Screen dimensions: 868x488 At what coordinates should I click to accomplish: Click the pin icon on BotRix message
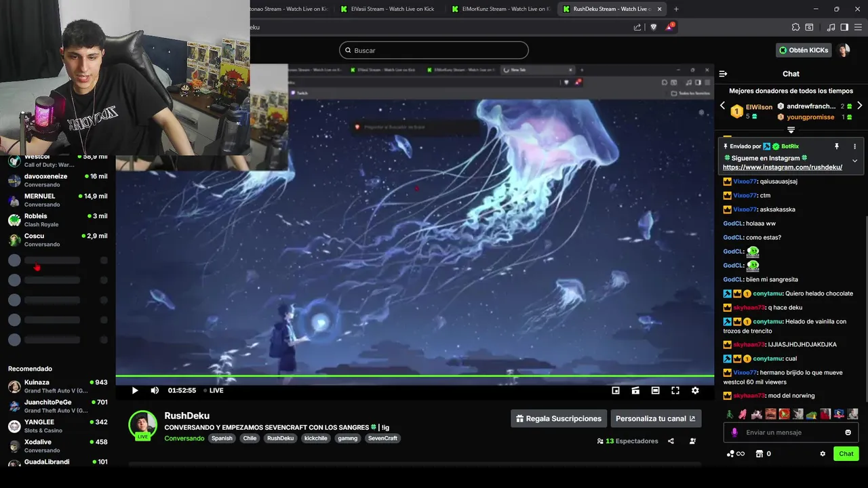[837, 146]
